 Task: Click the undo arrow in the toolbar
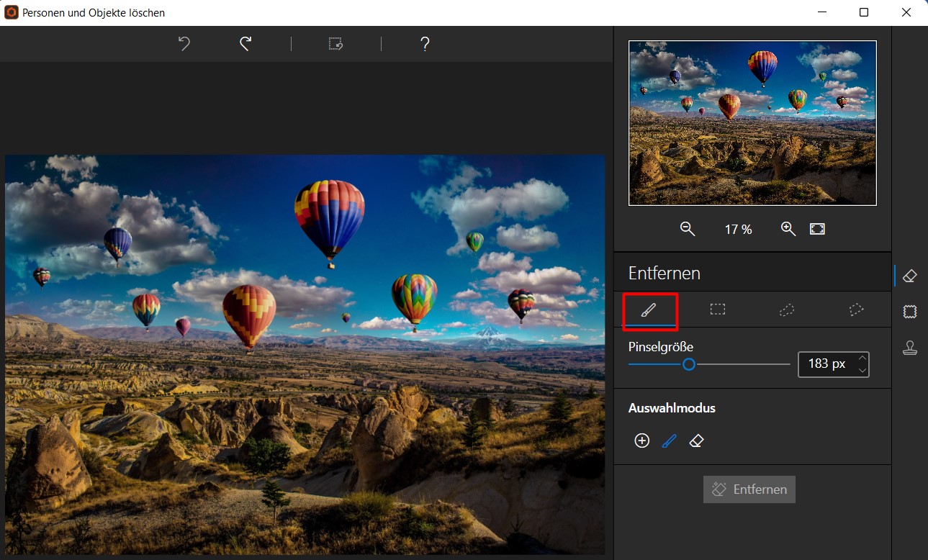pos(184,44)
